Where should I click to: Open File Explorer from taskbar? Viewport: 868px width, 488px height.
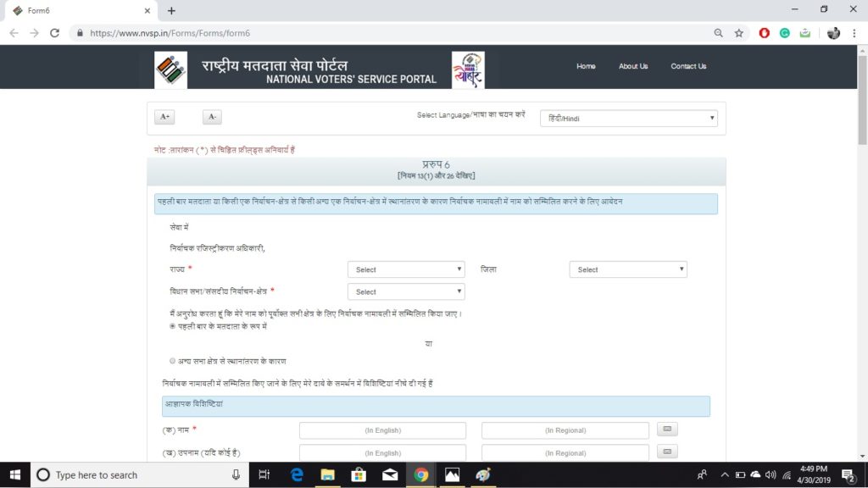click(328, 474)
